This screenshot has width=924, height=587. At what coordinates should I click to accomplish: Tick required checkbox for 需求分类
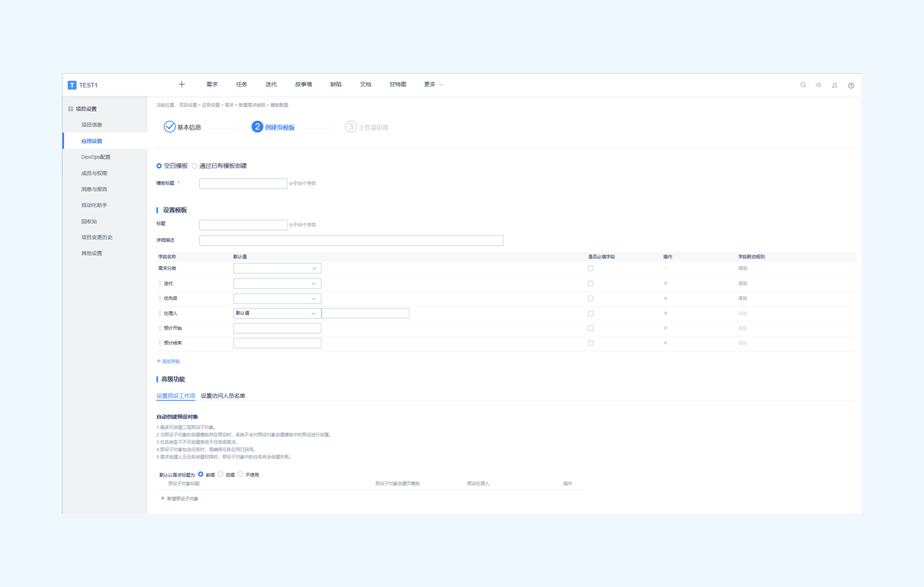[591, 268]
